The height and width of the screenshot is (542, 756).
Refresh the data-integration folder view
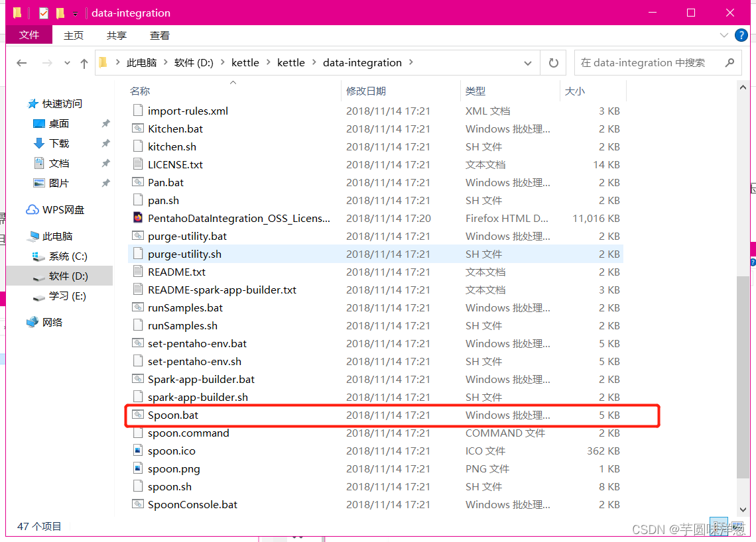click(x=554, y=63)
